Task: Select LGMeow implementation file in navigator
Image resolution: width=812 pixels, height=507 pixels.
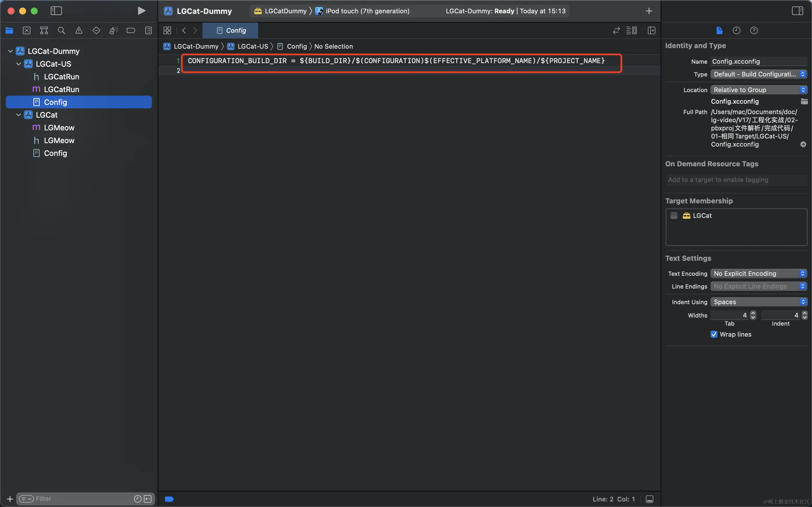Action: (x=59, y=128)
